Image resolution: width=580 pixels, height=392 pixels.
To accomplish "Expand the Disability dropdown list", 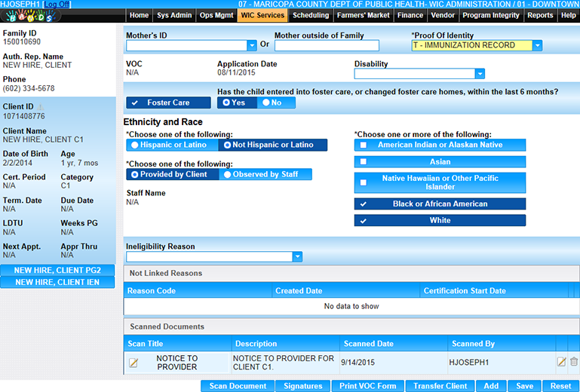I will point(480,74).
